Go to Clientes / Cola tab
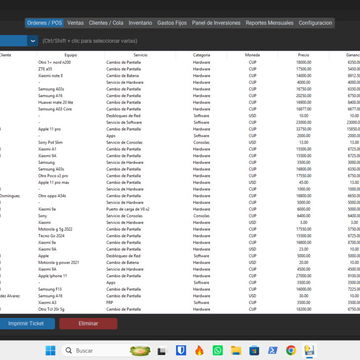This screenshot has height=360, width=360. tap(106, 23)
